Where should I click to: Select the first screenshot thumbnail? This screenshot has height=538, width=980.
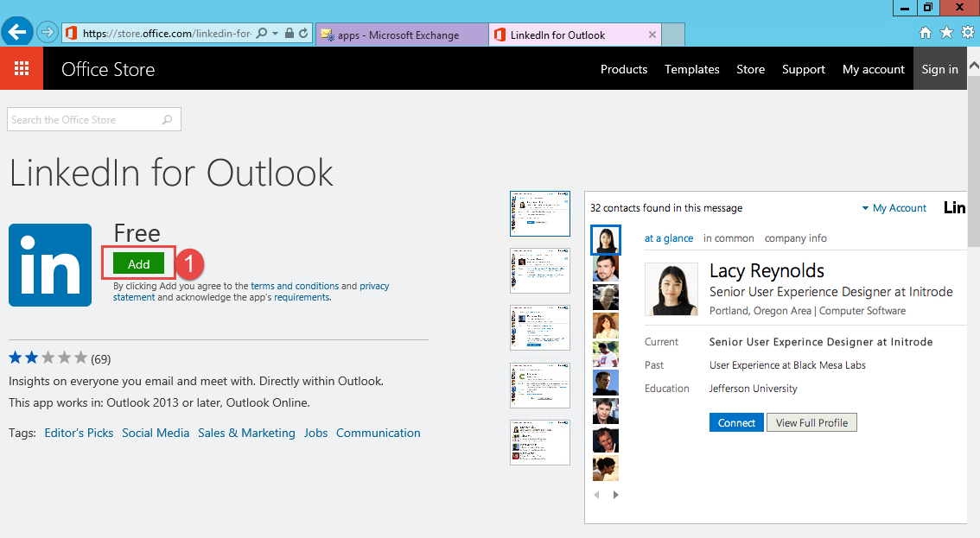click(540, 213)
